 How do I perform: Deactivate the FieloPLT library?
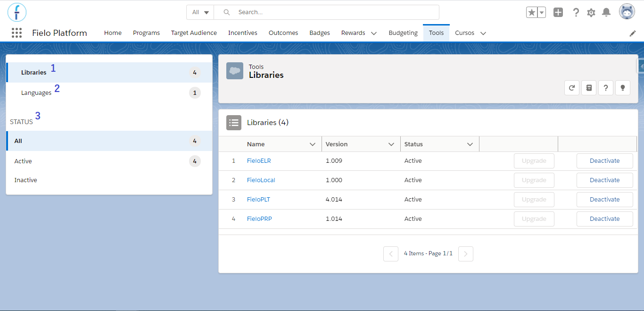point(605,200)
